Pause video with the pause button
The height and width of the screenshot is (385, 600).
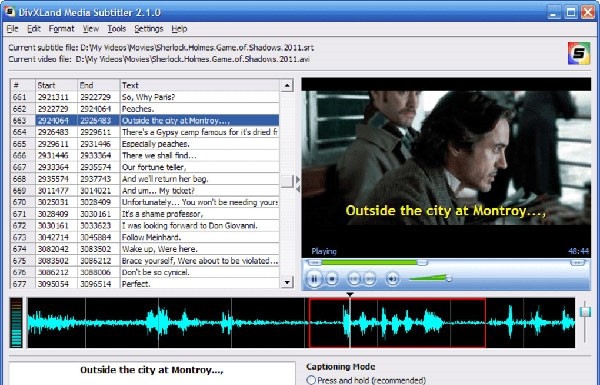313,279
